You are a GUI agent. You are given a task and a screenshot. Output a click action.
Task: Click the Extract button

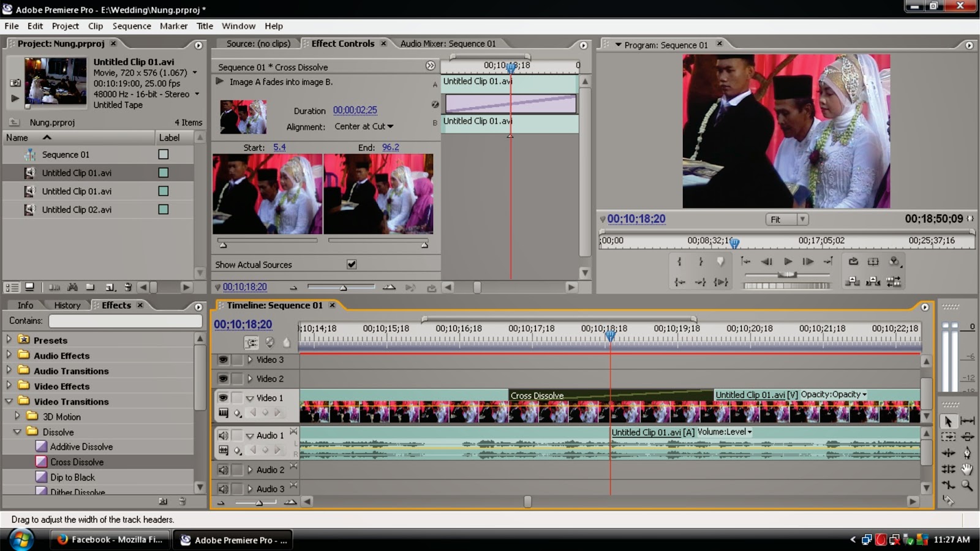point(873,282)
